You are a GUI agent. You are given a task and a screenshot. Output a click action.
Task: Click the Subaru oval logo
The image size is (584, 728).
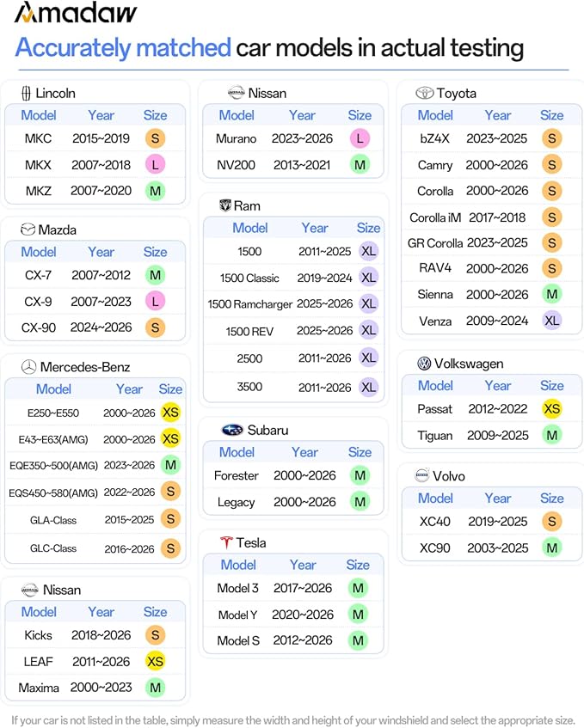(232, 430)
